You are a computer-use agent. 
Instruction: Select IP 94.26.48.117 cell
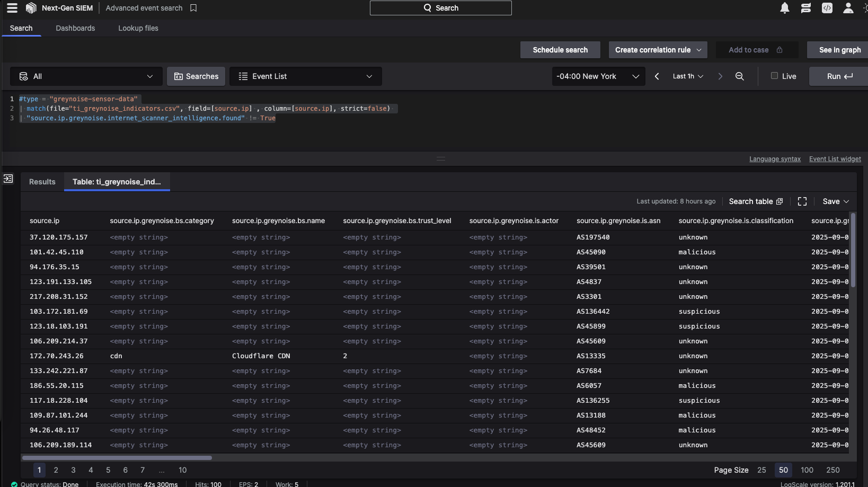[x=55, y=430]
